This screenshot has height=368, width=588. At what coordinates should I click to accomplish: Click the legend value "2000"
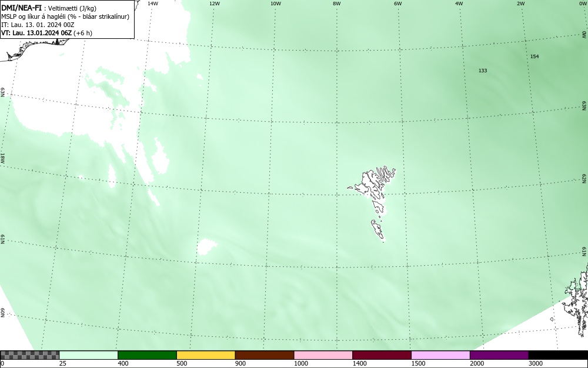[x=477, y=363]
